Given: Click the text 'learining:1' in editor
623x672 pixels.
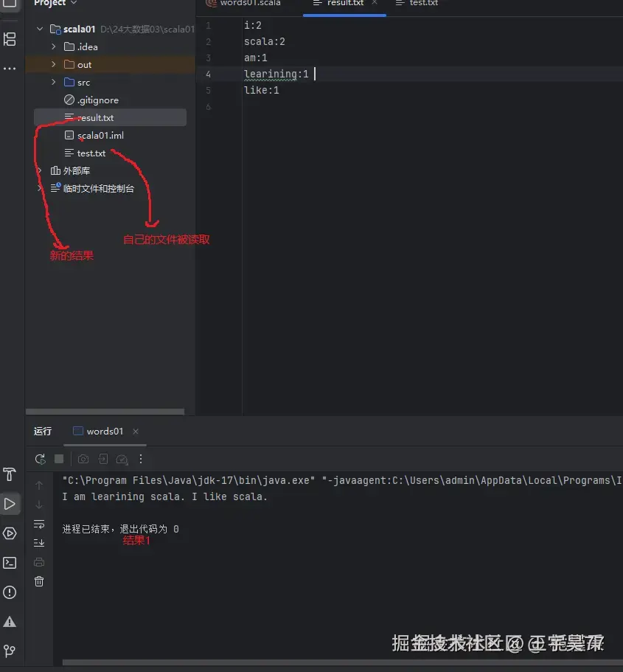Looking at the screenshot, I should 276,75.
